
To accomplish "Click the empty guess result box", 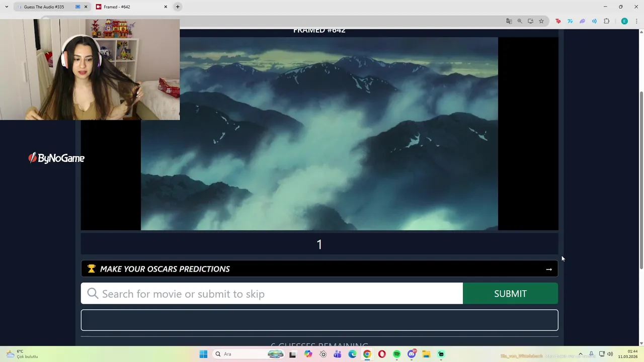I will point(319,320).
